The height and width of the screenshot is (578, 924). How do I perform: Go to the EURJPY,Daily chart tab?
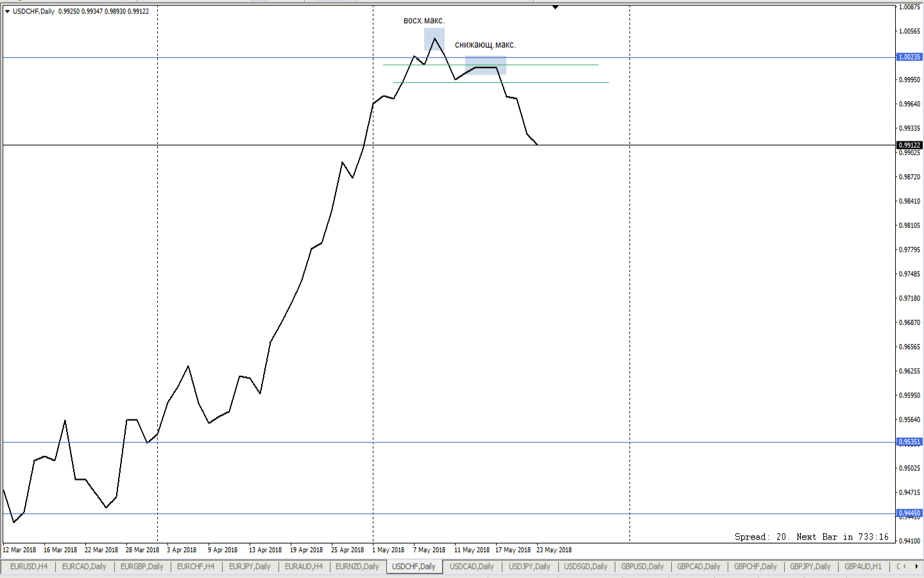(x=250, y=566)
